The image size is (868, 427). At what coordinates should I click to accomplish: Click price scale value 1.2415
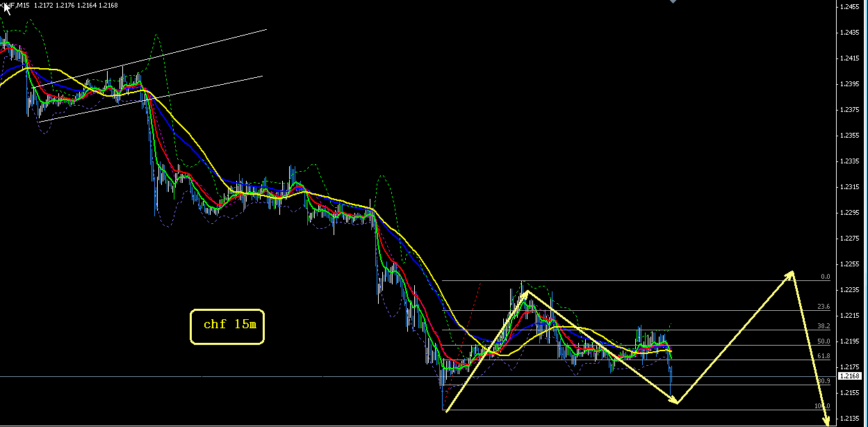pyautogui.click(x=849, y=58)
